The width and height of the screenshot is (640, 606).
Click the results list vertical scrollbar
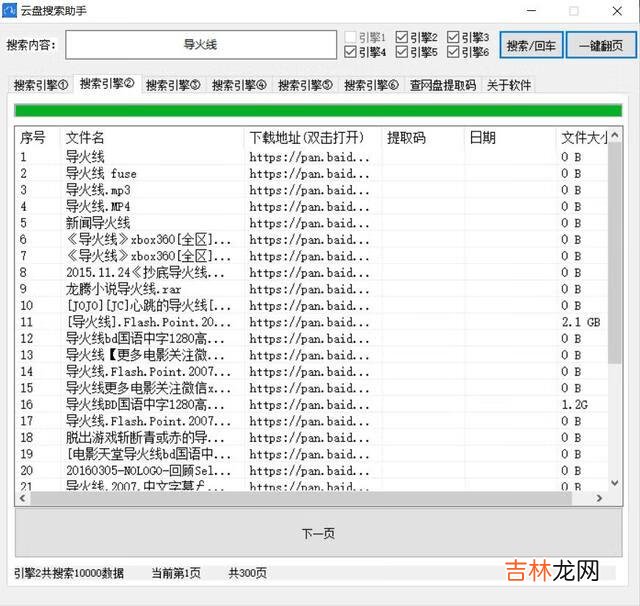[x=614, y=300]
